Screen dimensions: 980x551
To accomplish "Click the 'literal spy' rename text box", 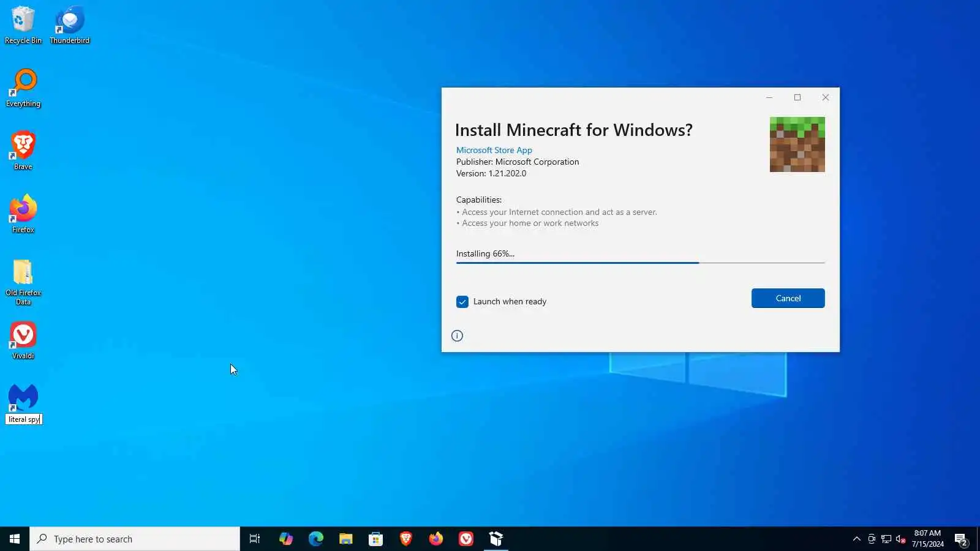I will (x=24, y=419).
